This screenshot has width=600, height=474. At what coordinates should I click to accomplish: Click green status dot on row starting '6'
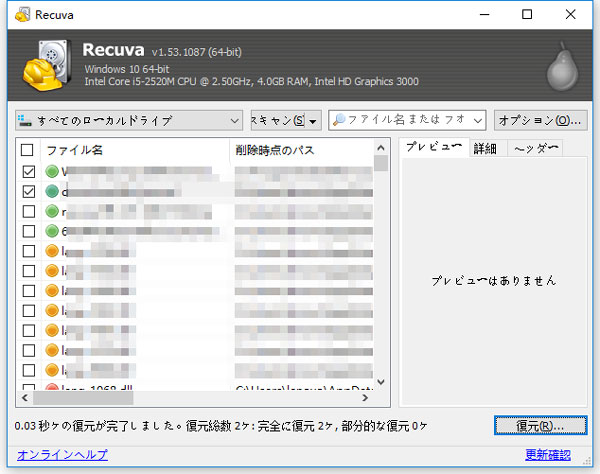pyautogui.click(x=52, y=231)
